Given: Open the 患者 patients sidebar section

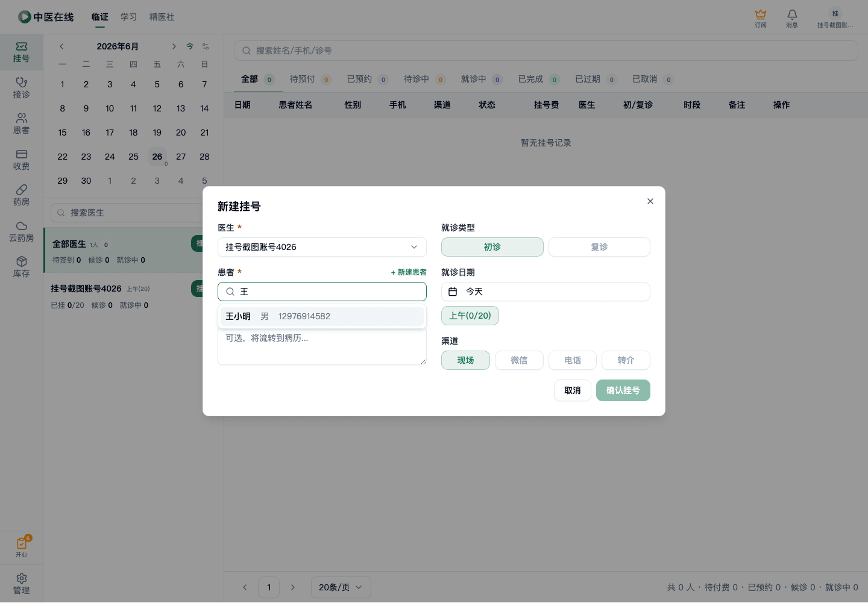Looking at the screenshot, I should click(21, 124).
